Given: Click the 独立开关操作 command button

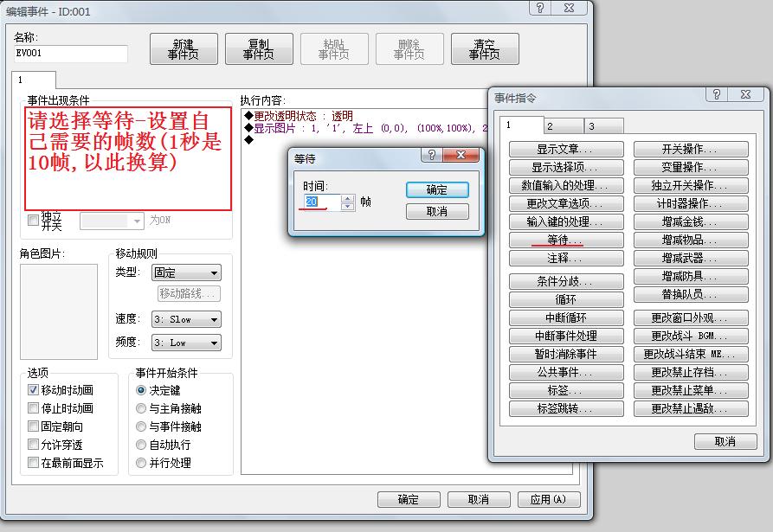Looking at the screenshot, I should coord(691,186).
